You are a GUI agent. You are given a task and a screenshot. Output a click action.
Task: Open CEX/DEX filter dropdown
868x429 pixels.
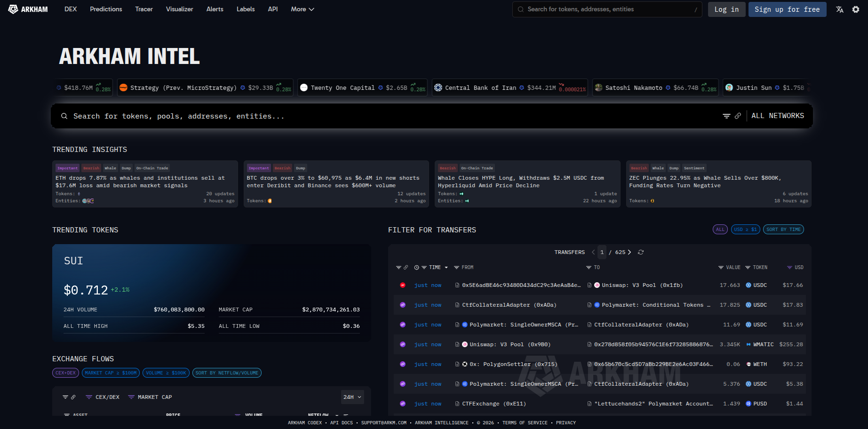tap(103, 397)
